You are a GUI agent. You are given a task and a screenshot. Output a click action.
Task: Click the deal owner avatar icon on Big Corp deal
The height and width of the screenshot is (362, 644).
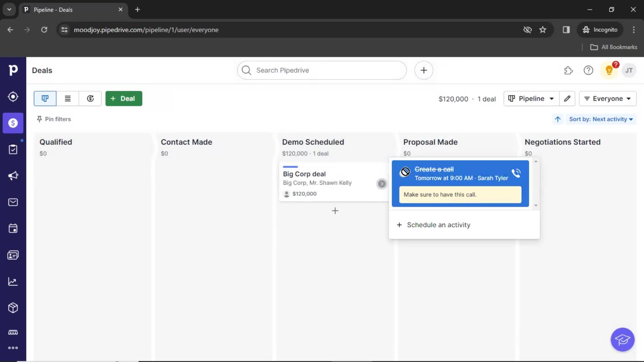point(286,194)
